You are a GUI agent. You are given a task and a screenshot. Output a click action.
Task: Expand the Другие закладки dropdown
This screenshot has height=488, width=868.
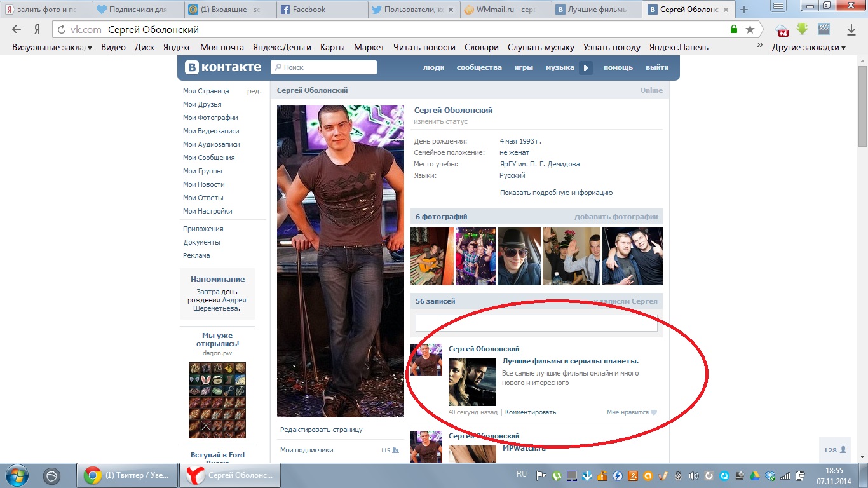click(x=809, y=47)
